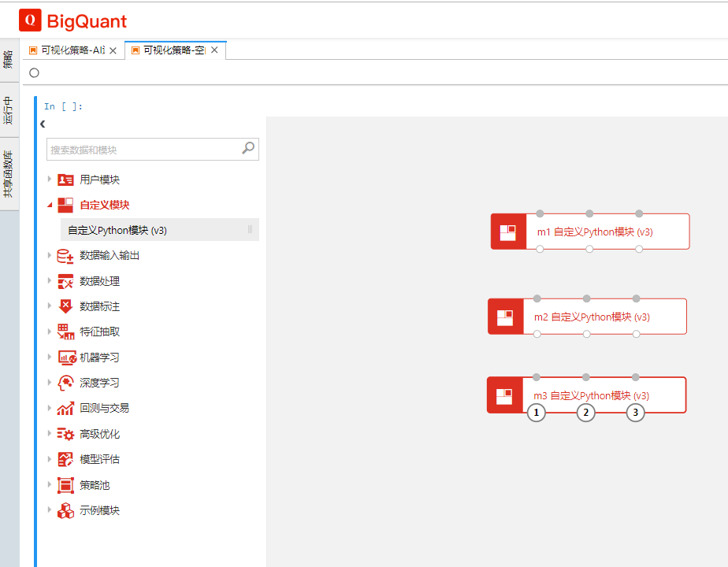This screenshot has width=728, height=567.
Task: Click the 示例模块 cubes icon
Action: pos(65,510)
